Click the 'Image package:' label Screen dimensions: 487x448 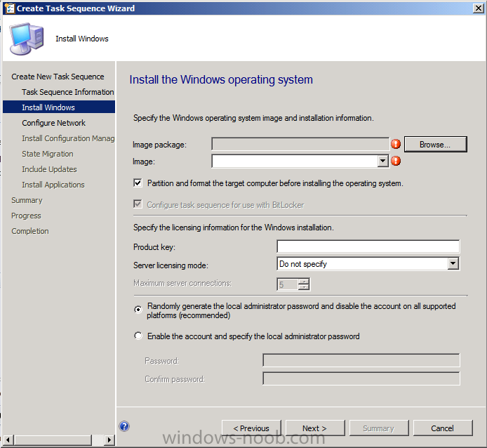pyautogui.click(x=159, y=145)
